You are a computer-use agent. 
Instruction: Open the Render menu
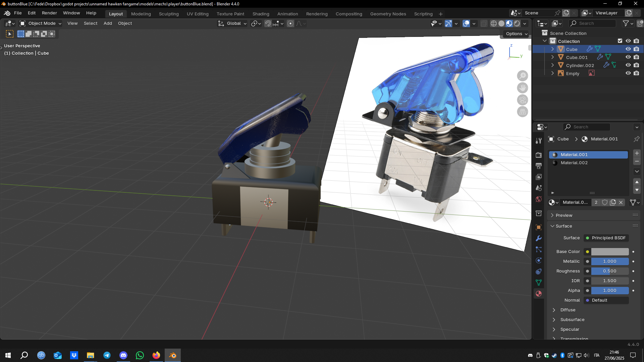(49, 13)
